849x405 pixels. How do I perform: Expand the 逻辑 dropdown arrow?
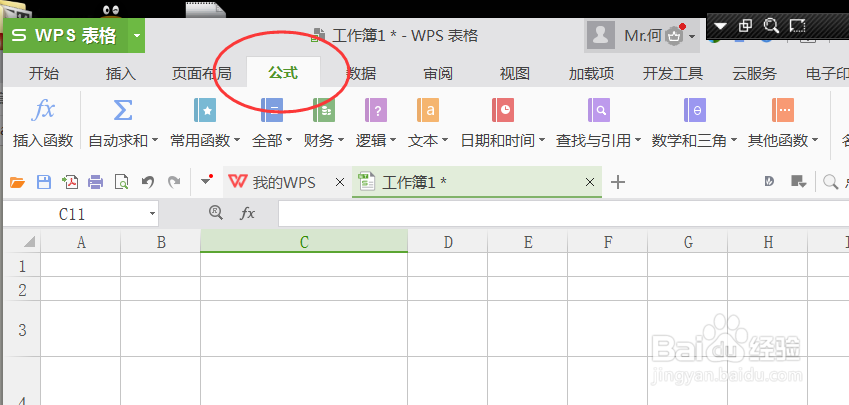click(x=393, y=141)
